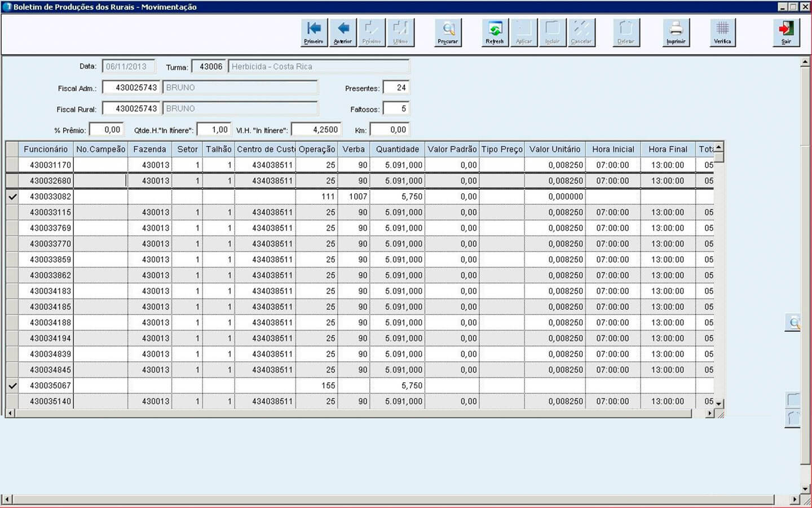Print using the Imprimir icon
The width and height of the screenshot is (812, 508).
[x=676, y=32]
